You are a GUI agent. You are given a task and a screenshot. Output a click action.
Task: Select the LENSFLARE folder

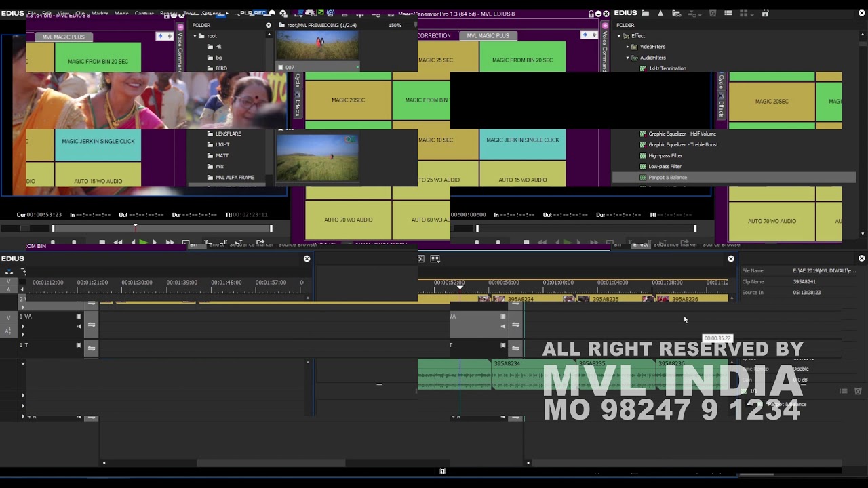pos(228,134)
